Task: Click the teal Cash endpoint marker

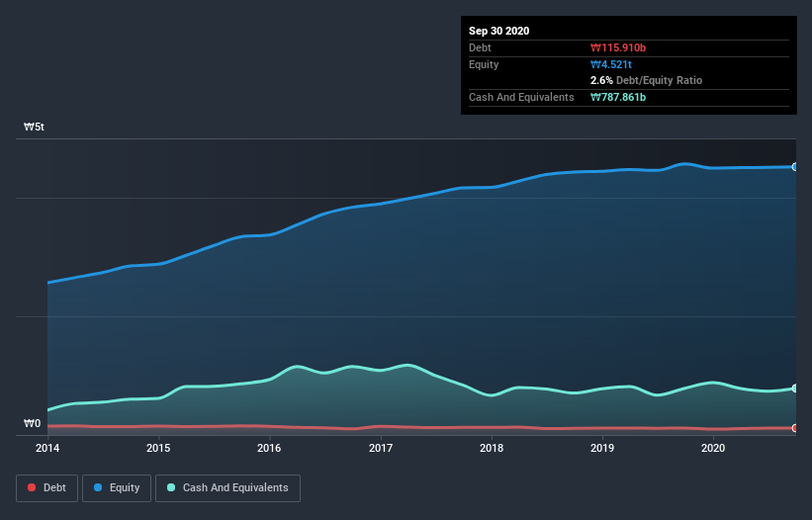Action: point(795,389)
